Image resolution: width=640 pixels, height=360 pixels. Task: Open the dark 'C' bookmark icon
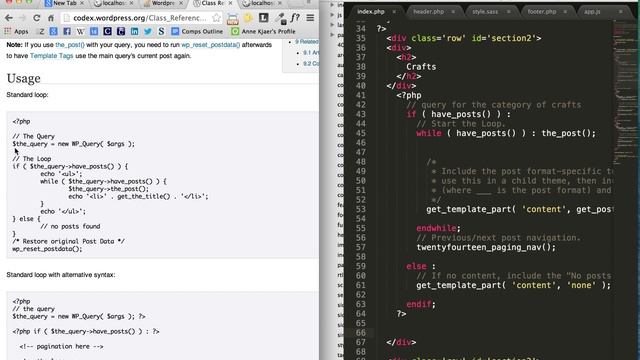(107, 31)
